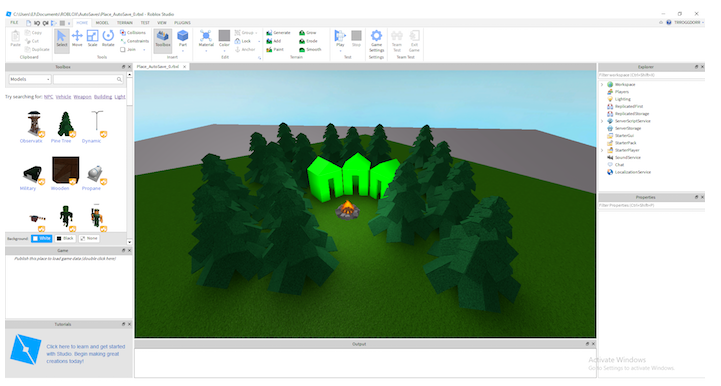Image resolution: width=721 pixels, height=386 pixels.
Task: Insert the Wooden crate model
Action: [65, 173]
